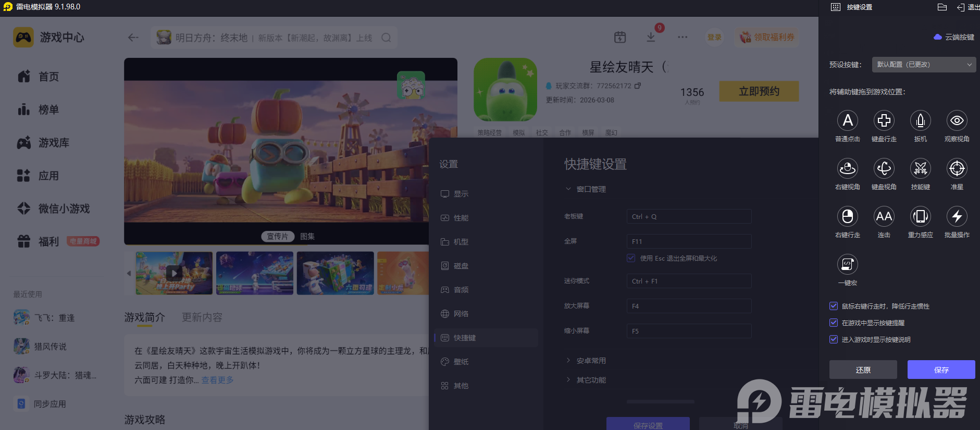The height and width of the screenshot is (430, 980).
Task: Click the 按键设置 keyboard icon in title bar
Action: pyautogui.click(x=836, y=7)
